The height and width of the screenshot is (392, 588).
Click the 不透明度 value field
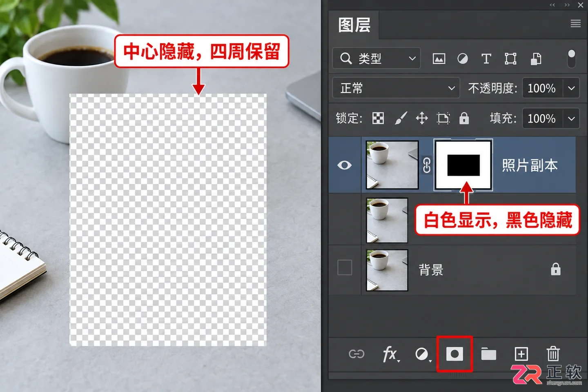coord(543,88)
